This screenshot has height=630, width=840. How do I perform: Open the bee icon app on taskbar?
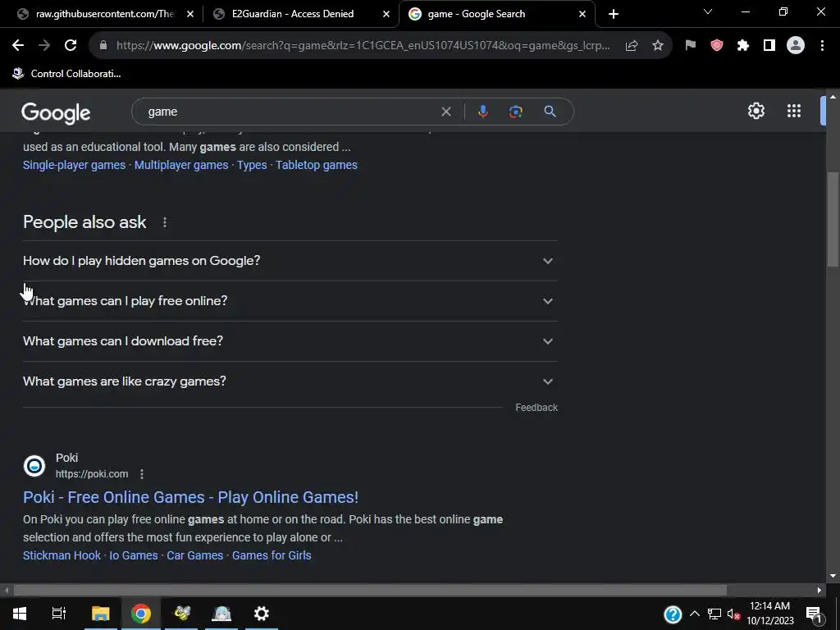[x=181, y=614]
